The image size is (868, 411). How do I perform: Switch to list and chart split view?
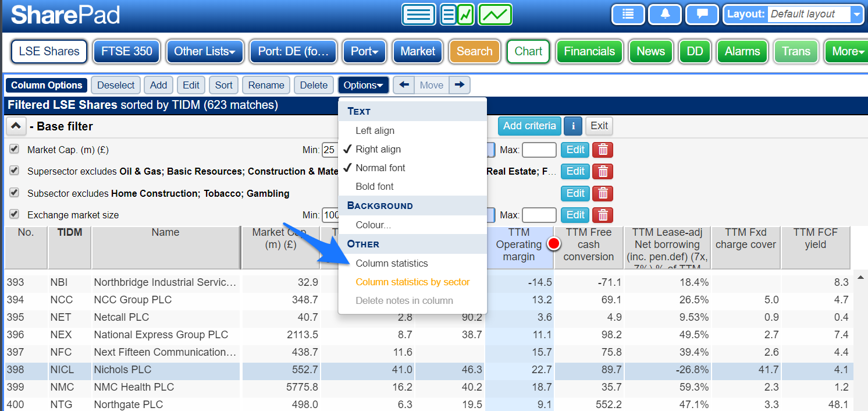[x=458, y=15]
